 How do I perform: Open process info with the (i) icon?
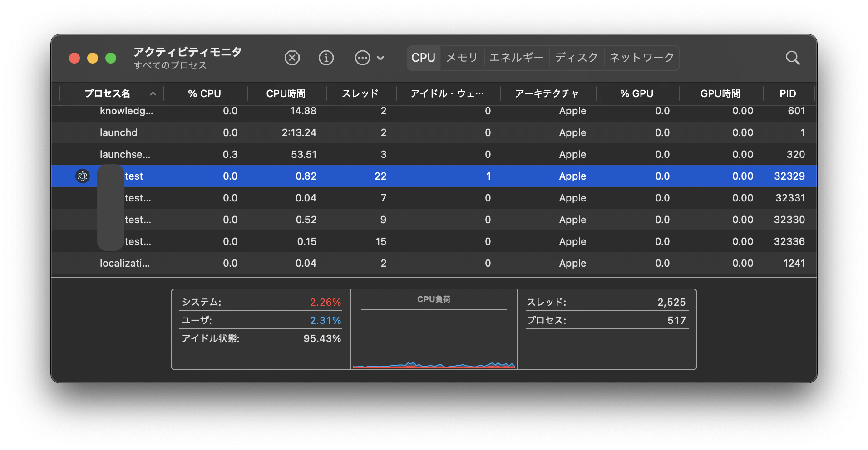326,58
